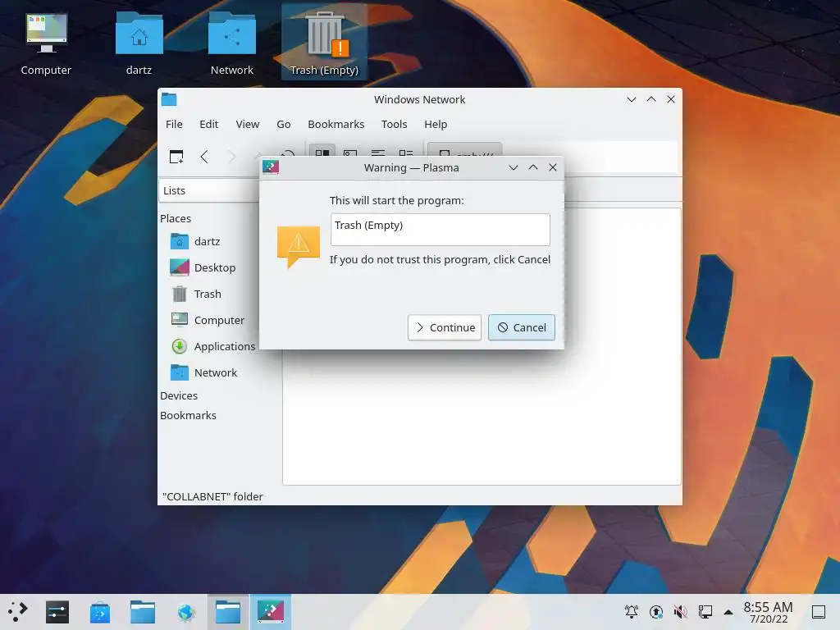Expand the Devices section in sidebar
This screenshot has width=840, height=630.
179,396
